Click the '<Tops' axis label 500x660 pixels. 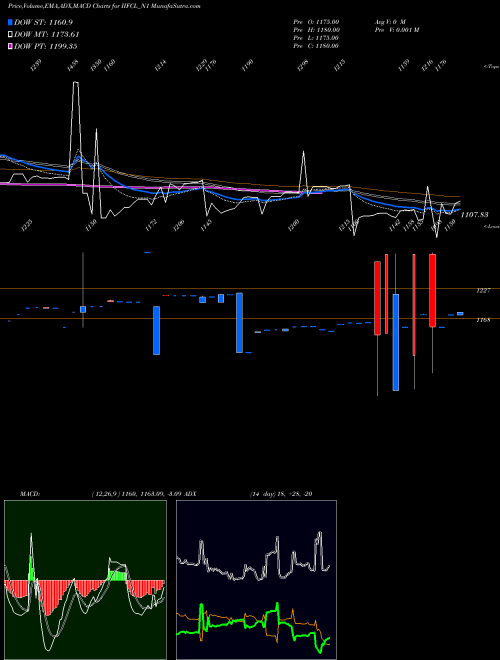pos(491,67)
